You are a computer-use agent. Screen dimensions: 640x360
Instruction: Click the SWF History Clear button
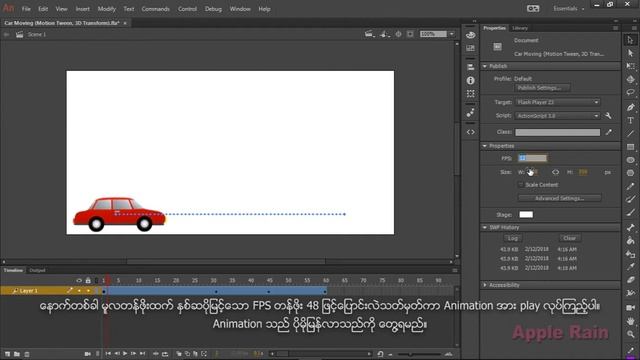point(569,238)
